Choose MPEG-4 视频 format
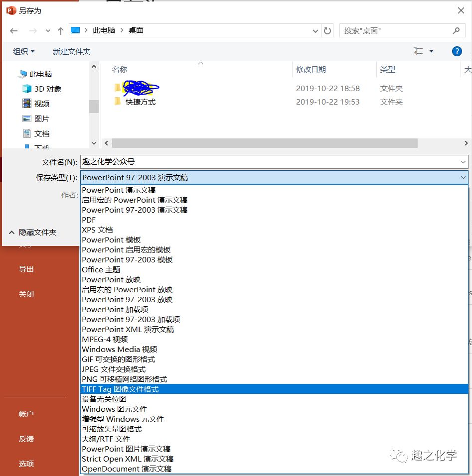This screenshot has height=476, width=472. (275, 340)
